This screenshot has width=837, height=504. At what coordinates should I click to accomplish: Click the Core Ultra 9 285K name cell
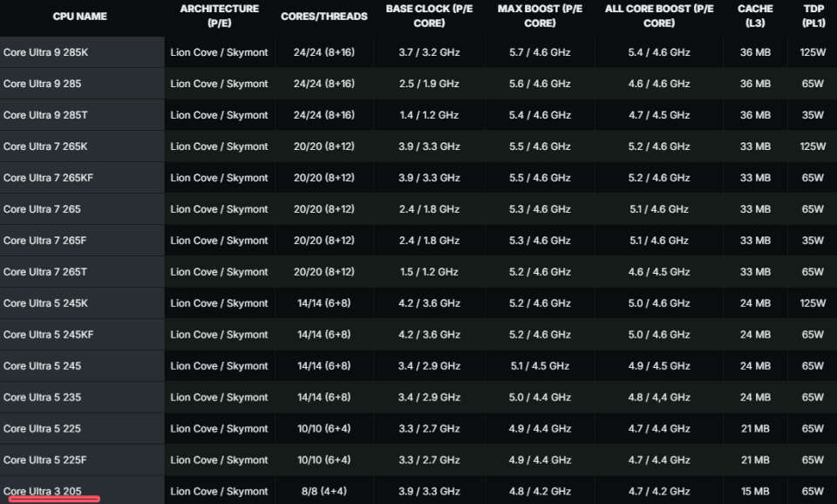coord(46,52)
